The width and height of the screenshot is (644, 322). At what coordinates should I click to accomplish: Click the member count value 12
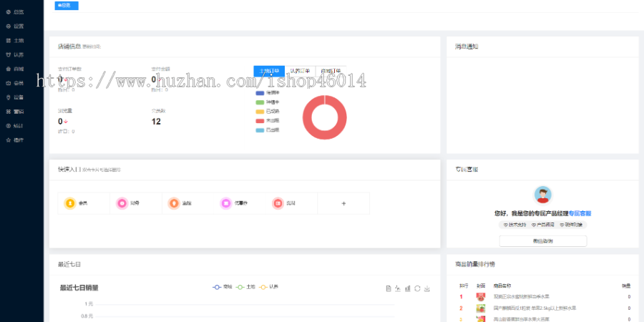tap(156, 122)
